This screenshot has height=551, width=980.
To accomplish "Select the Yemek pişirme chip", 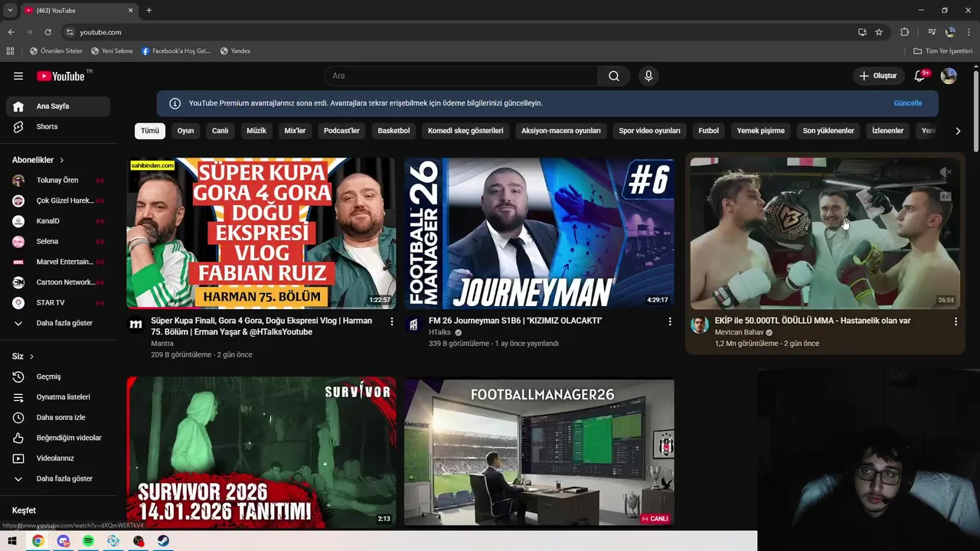I will point(761,131).
